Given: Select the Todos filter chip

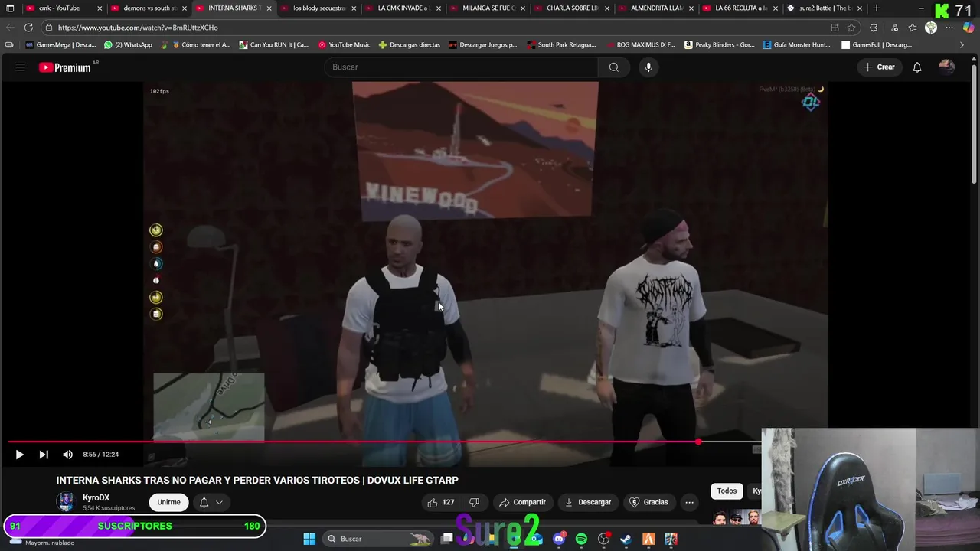Looking at the screenshot, I should click(727, 491).
